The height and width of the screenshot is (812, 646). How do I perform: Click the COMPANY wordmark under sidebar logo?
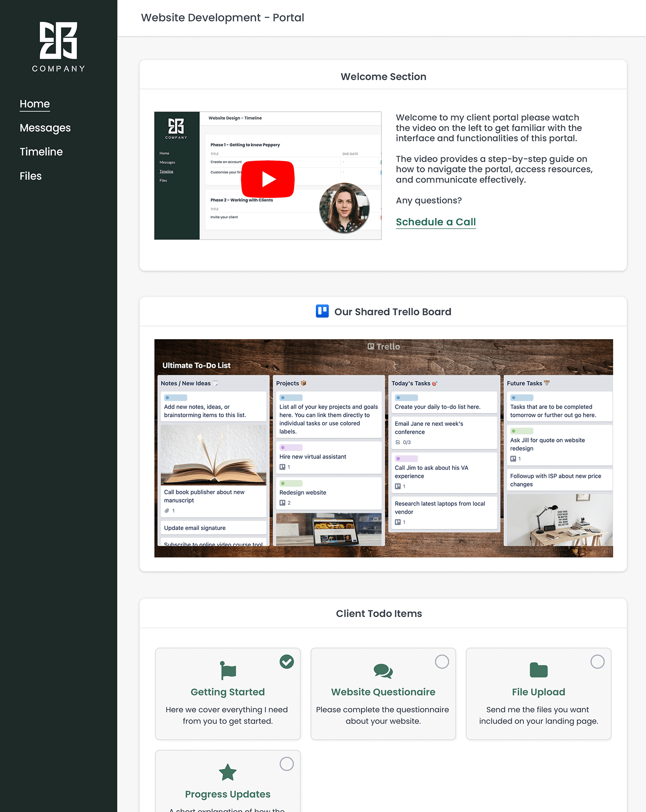[58, 69]
